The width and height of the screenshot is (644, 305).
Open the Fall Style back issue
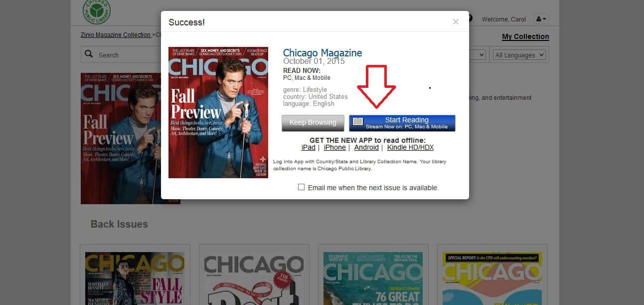135,278
